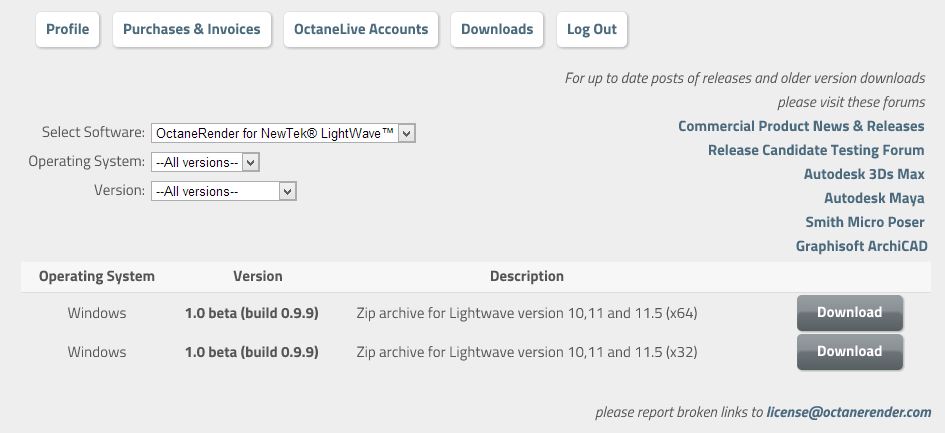Open the Autodesk 3Ds Max forum link

(864, 174)
